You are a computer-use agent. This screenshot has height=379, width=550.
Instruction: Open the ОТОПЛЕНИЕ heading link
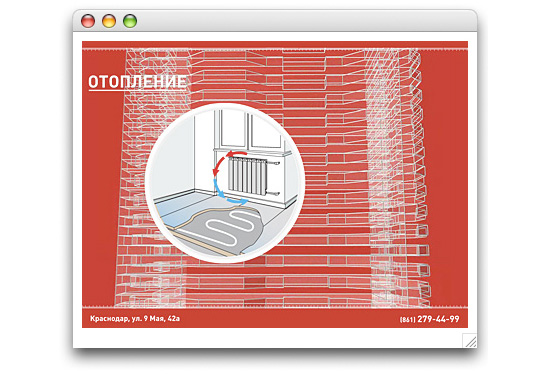coord(137,82)
